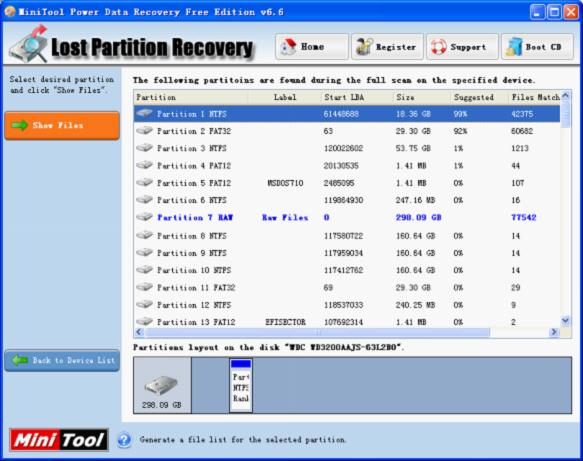Go Back to Device List
583x461 pixels.
coord(62,360)
